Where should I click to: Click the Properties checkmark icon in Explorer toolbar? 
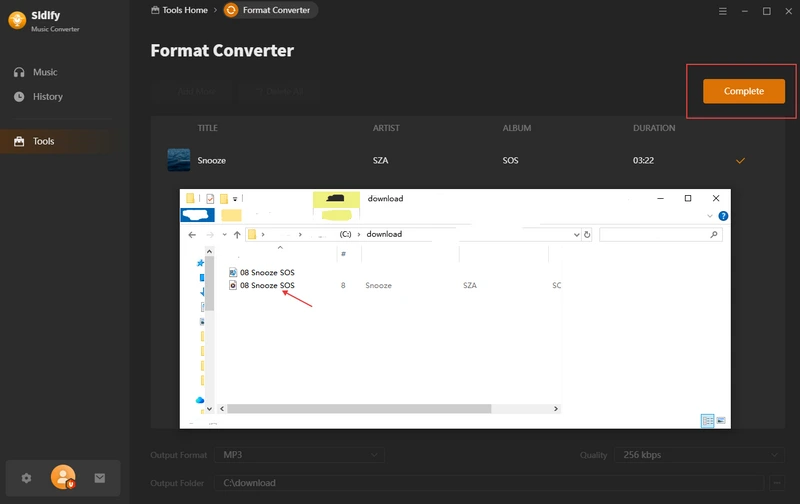[210, 198]
